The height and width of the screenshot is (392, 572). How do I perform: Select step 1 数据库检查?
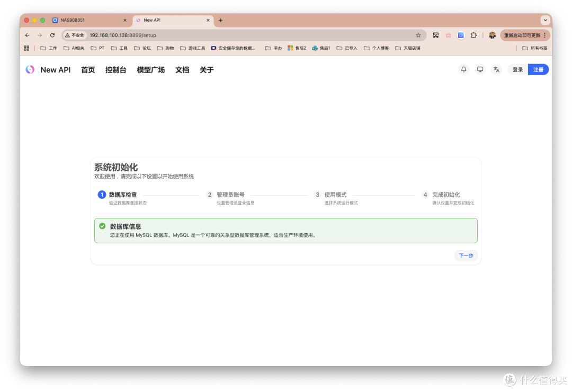click(x=122, y=198)
